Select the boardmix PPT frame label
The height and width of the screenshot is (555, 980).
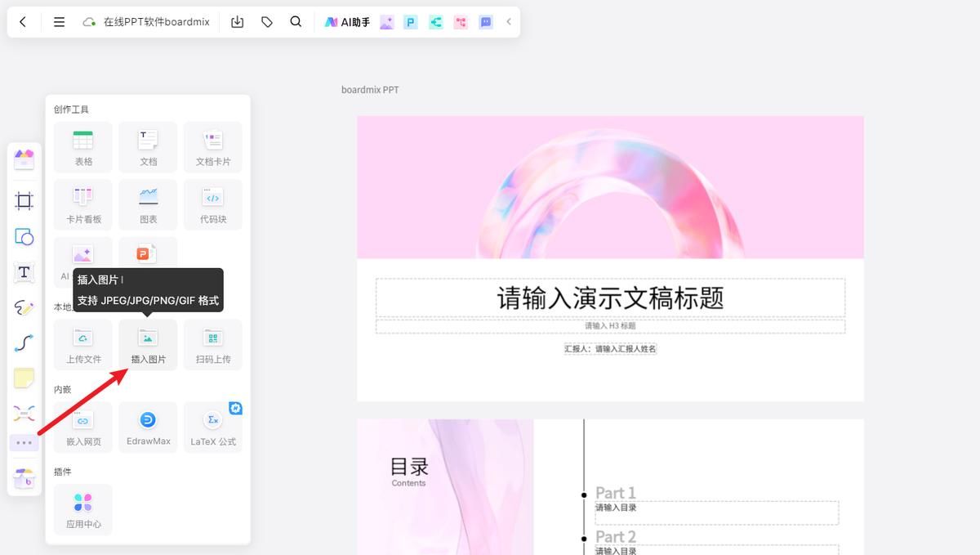370,90
